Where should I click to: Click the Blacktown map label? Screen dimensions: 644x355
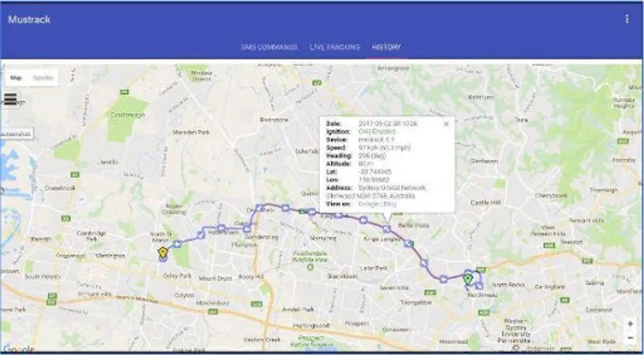point(342,277)
